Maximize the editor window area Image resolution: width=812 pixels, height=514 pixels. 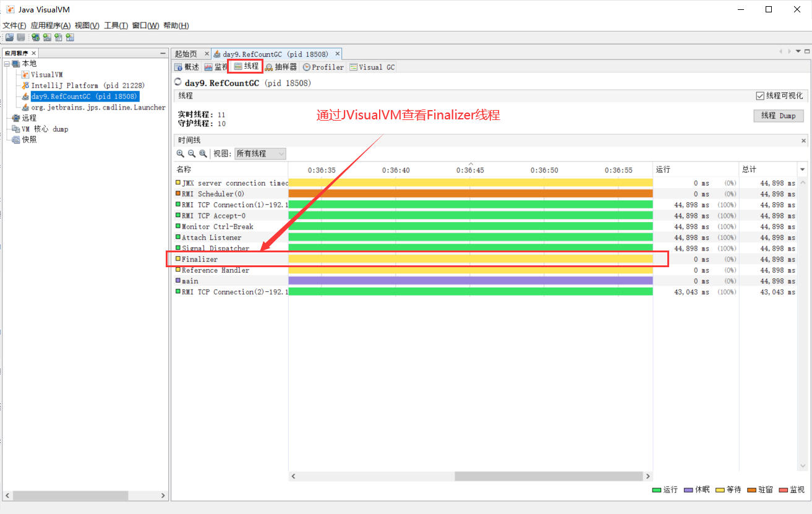pyautogui.click(x=807, y=51)
